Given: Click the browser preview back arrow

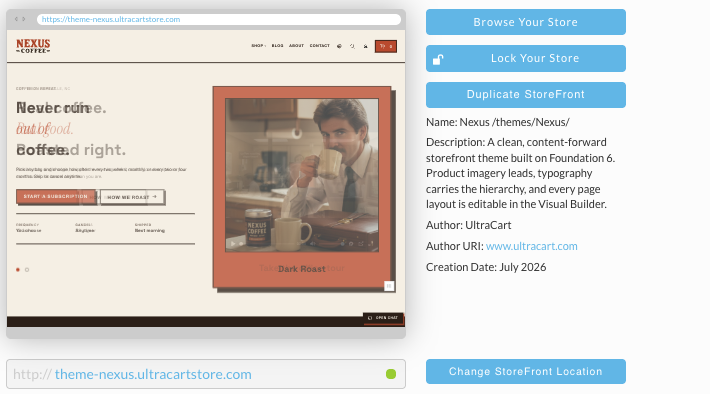Looking at the screenshot, I should point(16,19).
